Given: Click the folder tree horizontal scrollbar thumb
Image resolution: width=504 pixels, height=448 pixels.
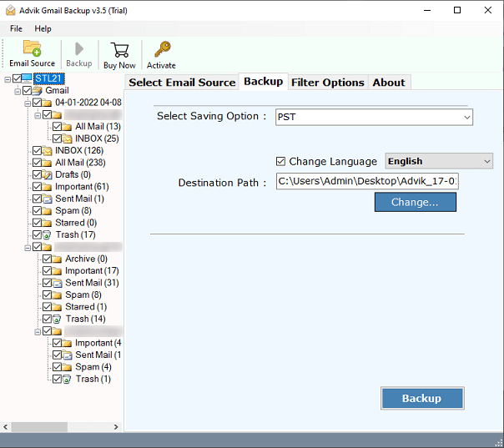Looking at the screenshot, I should click(39, 427).
